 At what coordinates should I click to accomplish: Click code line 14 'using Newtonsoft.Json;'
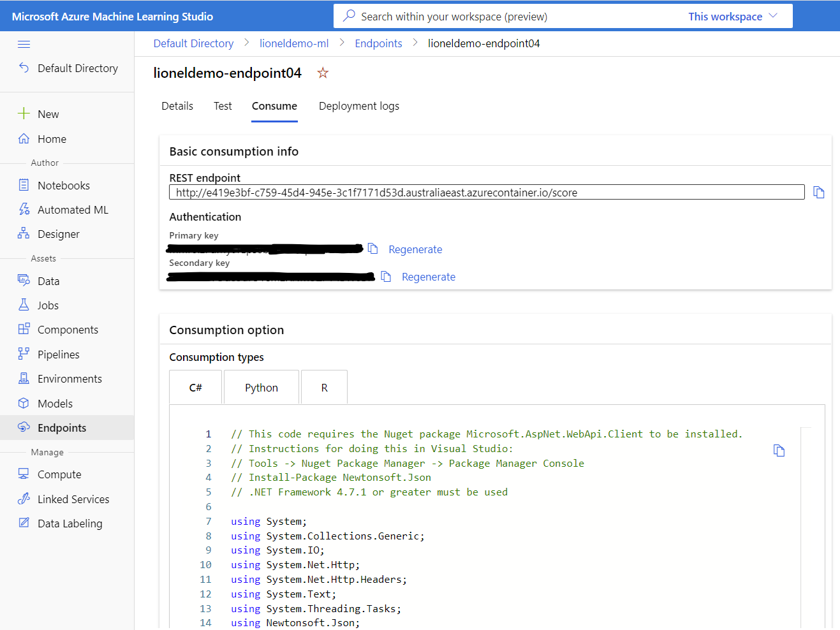(295, 623)
